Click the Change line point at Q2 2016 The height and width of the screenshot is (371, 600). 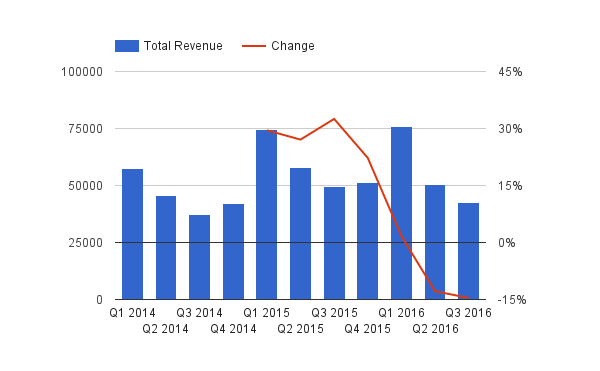coord(435,291)
